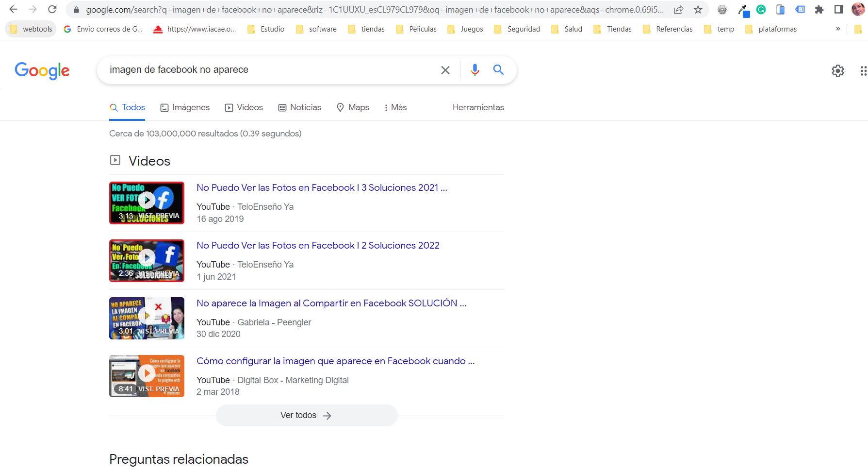Open the plataformas bookmark folder

771,29
